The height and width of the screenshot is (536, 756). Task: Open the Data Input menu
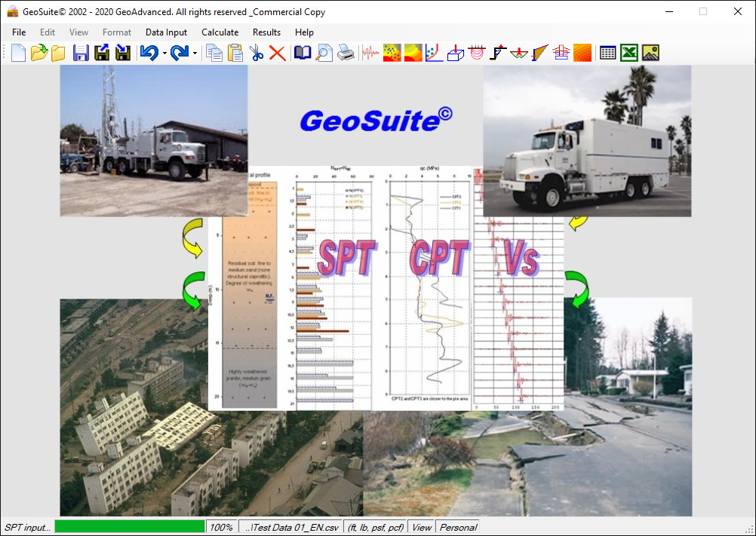point(166,32)
